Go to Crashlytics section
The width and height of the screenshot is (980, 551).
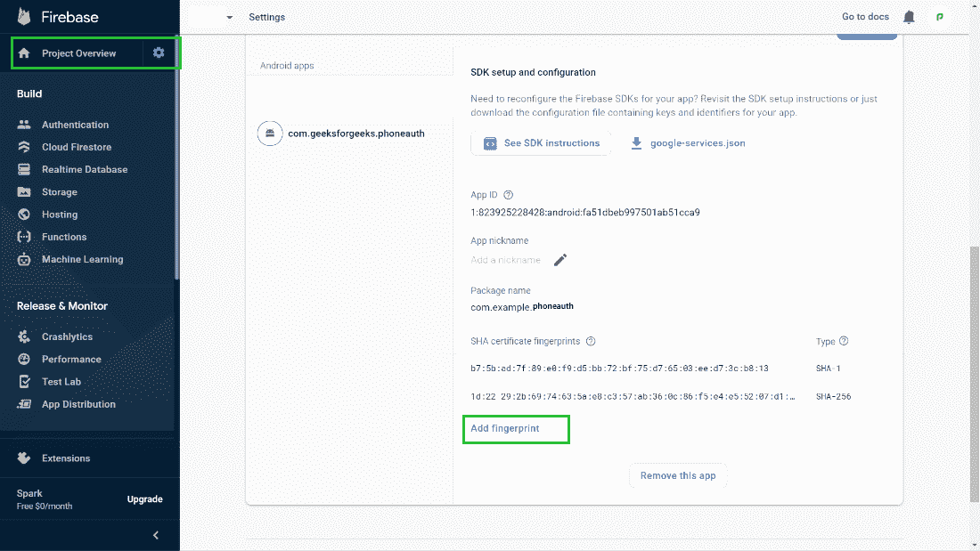tap(67, 336)
